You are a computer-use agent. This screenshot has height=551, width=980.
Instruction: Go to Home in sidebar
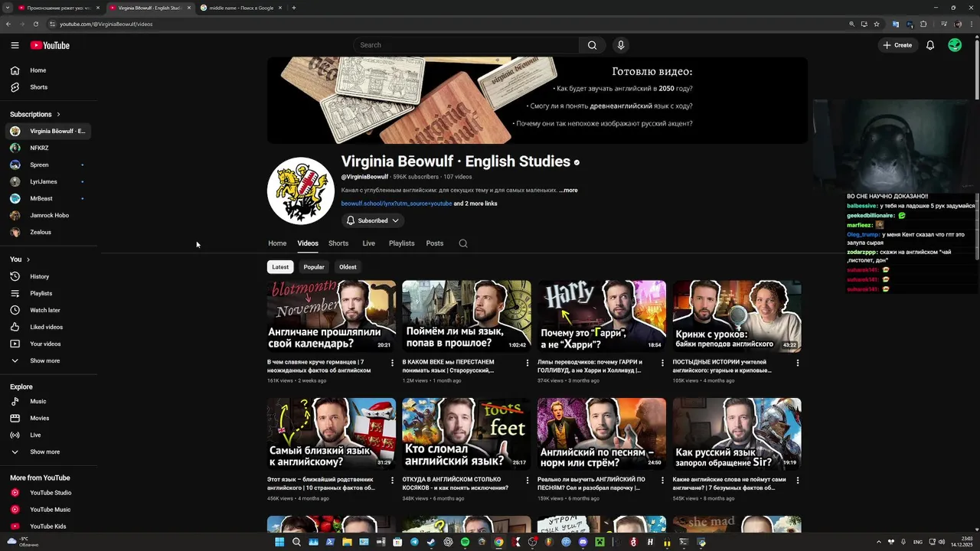point(49,70)
